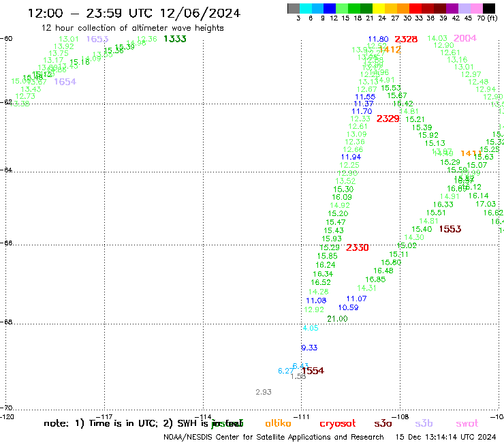Click the "15 Dec 13:14:14 UTC 2024" timestamp
504x443 pixels.
[x=446, y=438]
